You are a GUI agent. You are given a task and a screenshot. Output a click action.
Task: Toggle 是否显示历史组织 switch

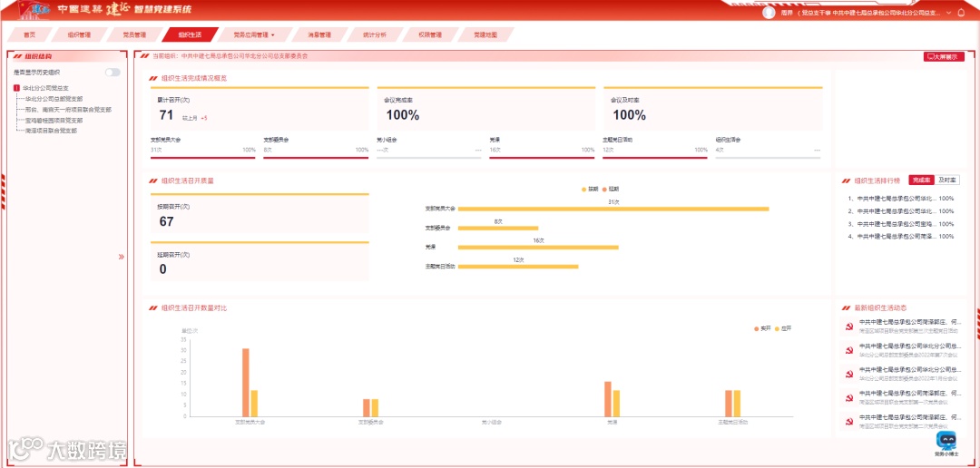[x=113, y=73]
